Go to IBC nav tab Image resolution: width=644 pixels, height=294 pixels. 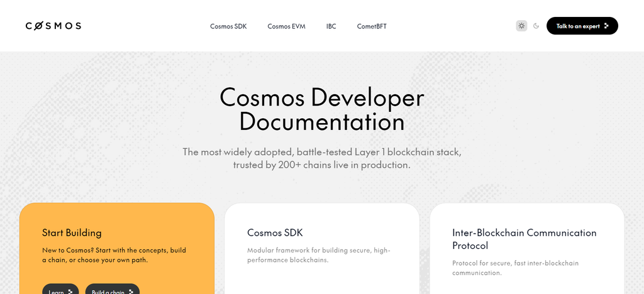331,26
